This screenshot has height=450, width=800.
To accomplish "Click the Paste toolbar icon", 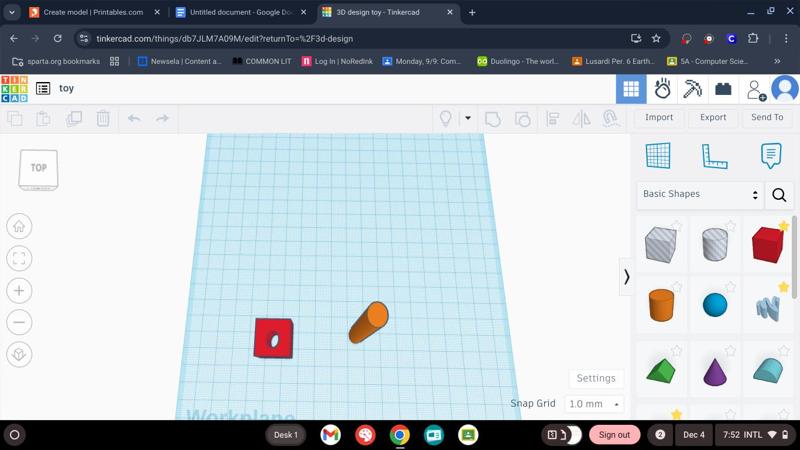I will pos(43,118).
